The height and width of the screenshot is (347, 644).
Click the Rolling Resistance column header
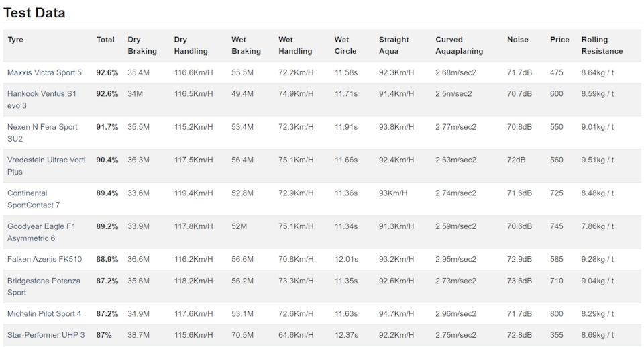[602, 45]
